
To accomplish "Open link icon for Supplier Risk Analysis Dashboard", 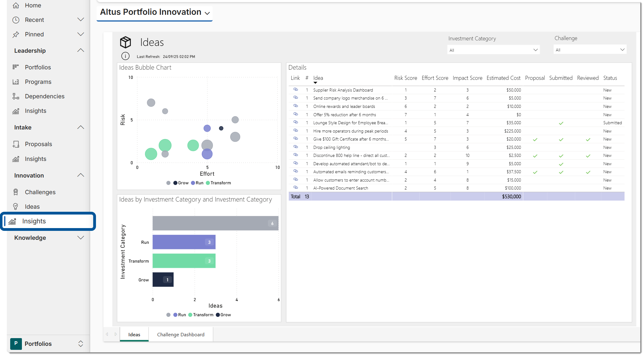I will point(296,90).
